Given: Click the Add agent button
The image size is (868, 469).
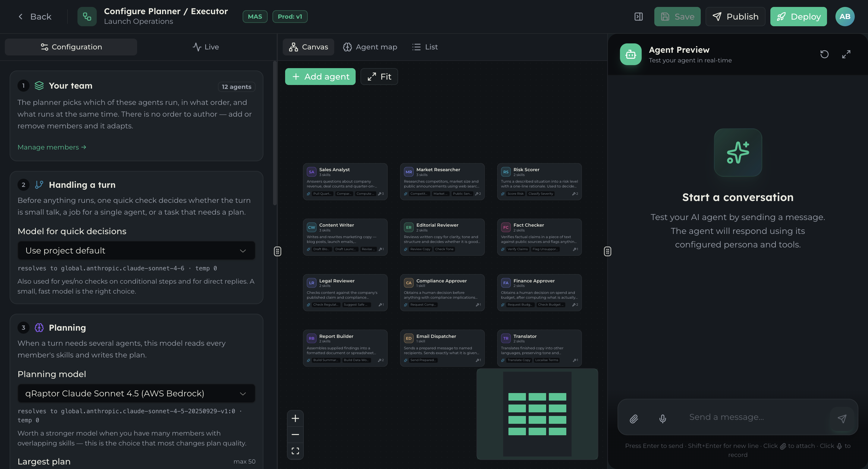Looking at the screenshot, I should 320,77.
